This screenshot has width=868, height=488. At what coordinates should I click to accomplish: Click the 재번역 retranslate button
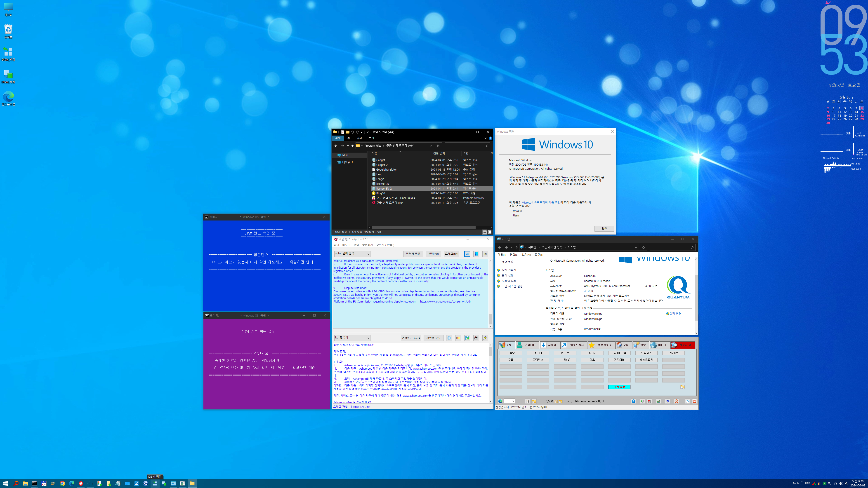click(433, 338)
